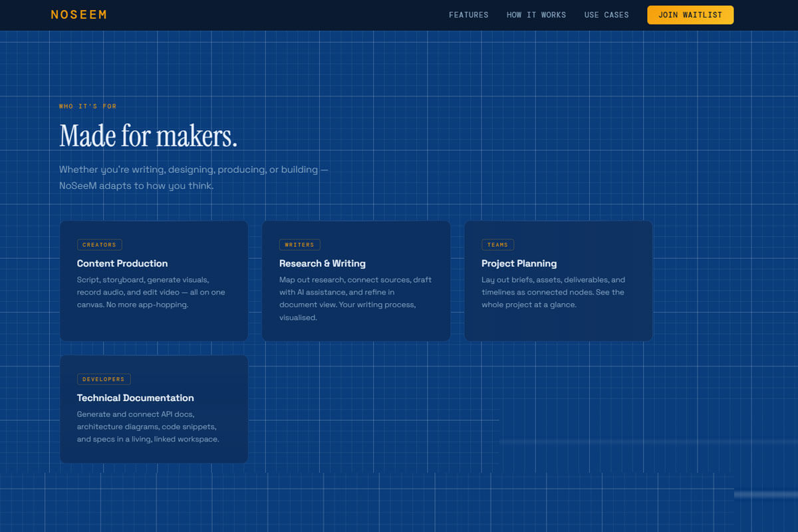The image size is (798, 532).
Task: Click the 'Whether you're writing, designing' subtitle
Action: click(194, 178)
